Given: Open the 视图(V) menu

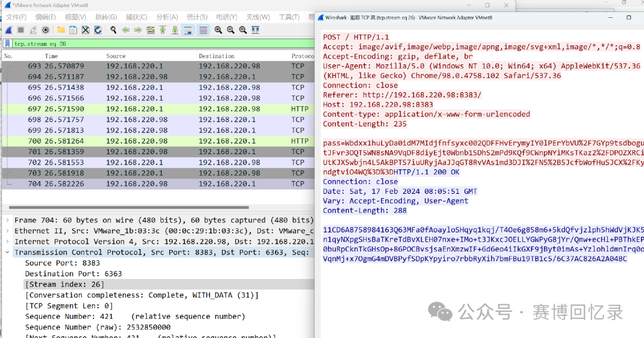Looking at the screenshot, I should click(75, 17).
